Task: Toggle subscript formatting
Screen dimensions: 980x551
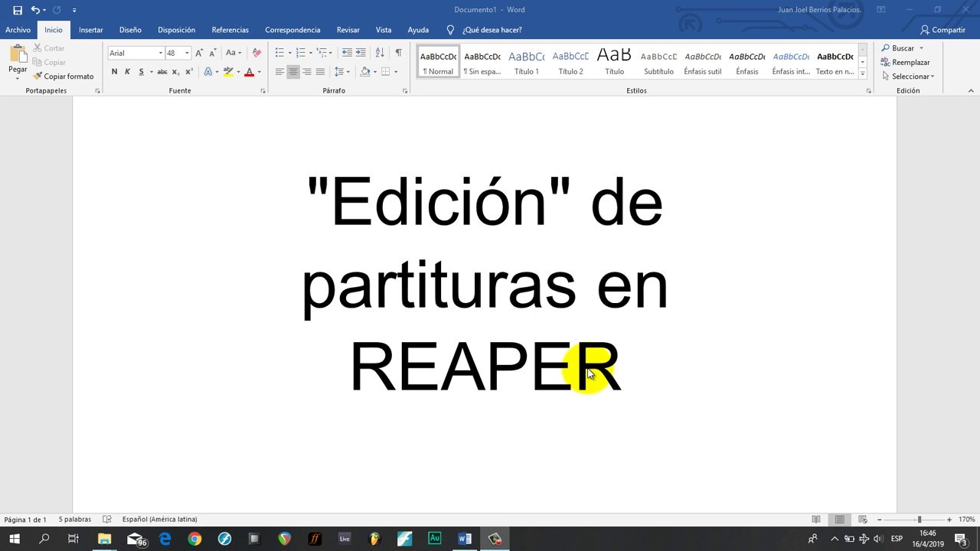Action: [175, 72]
